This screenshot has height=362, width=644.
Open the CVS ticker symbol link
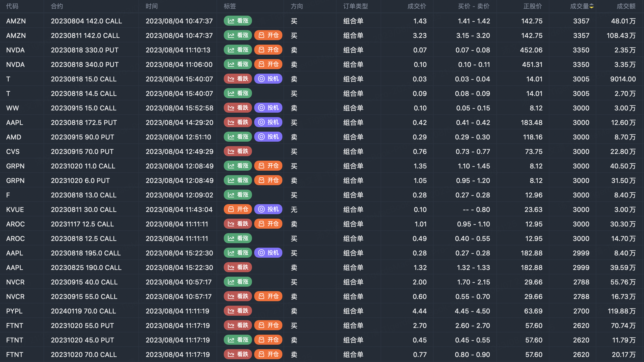tap(13, 151)
